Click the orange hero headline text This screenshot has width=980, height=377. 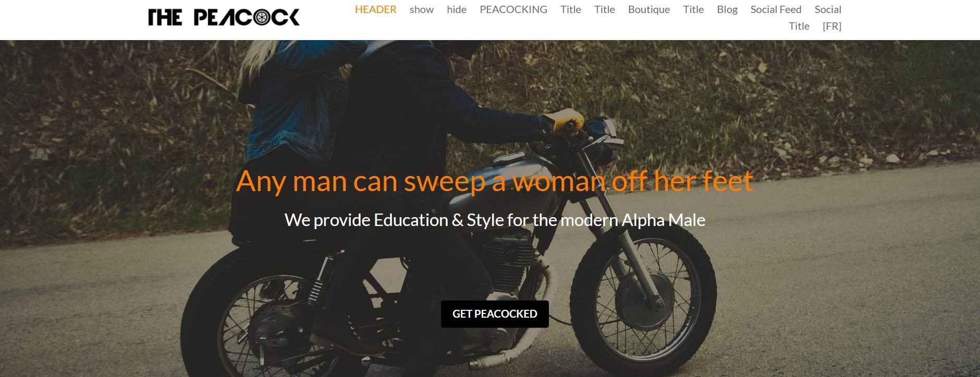click(x=494, y=181)
